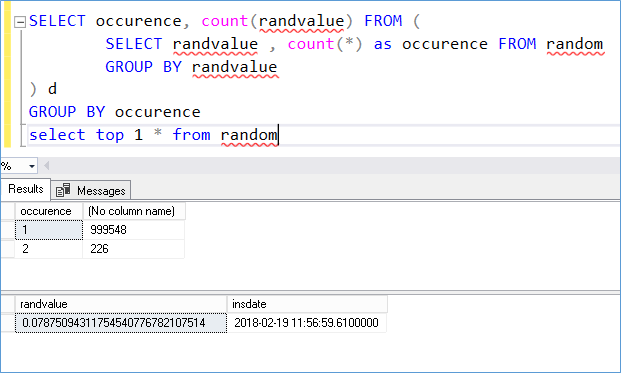The image size is (621, 373).
Task: Click the insdate cell 2018-02-19 11:56:59
Action: pyautogui.click(x=307, y=323)
